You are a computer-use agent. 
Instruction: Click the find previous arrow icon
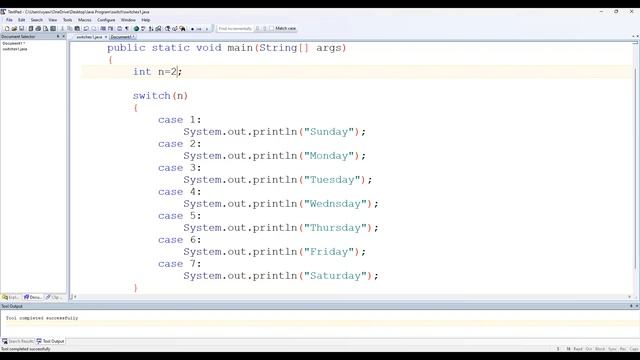click(x=257, y=29)
